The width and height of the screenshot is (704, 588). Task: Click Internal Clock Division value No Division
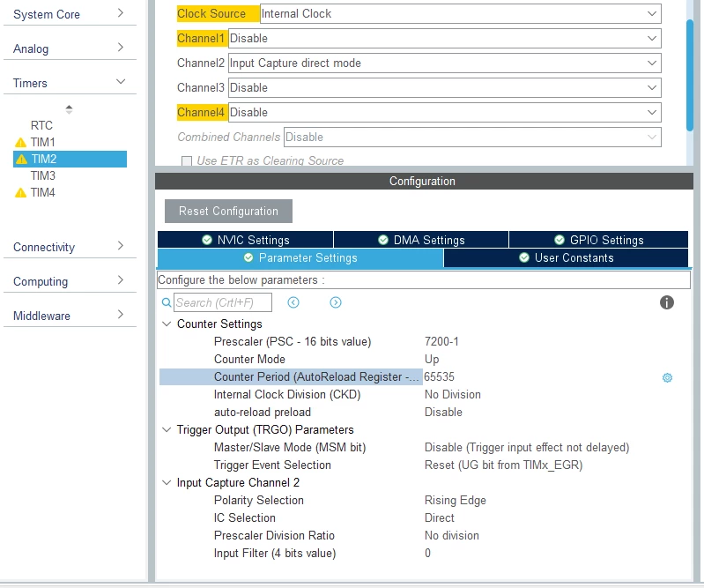point(453,394)
